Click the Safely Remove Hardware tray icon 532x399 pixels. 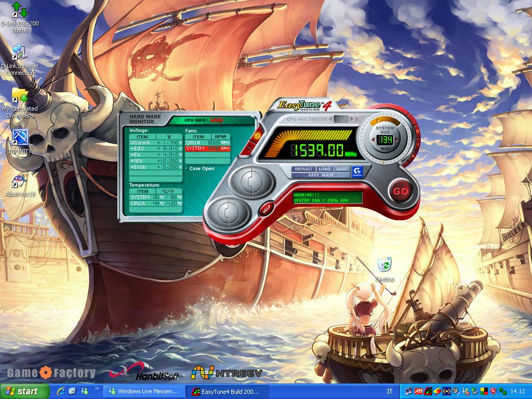475,391
